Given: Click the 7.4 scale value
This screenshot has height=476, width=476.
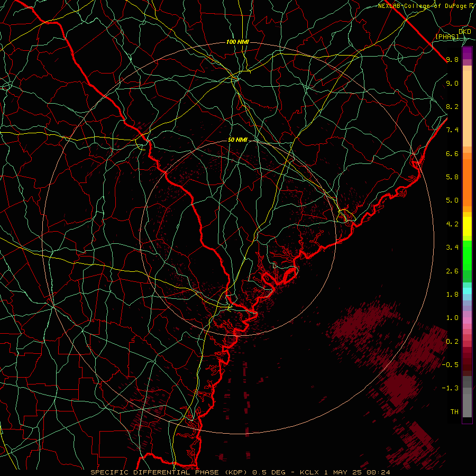Looking at the screenshot, I should tap(452, 130).
